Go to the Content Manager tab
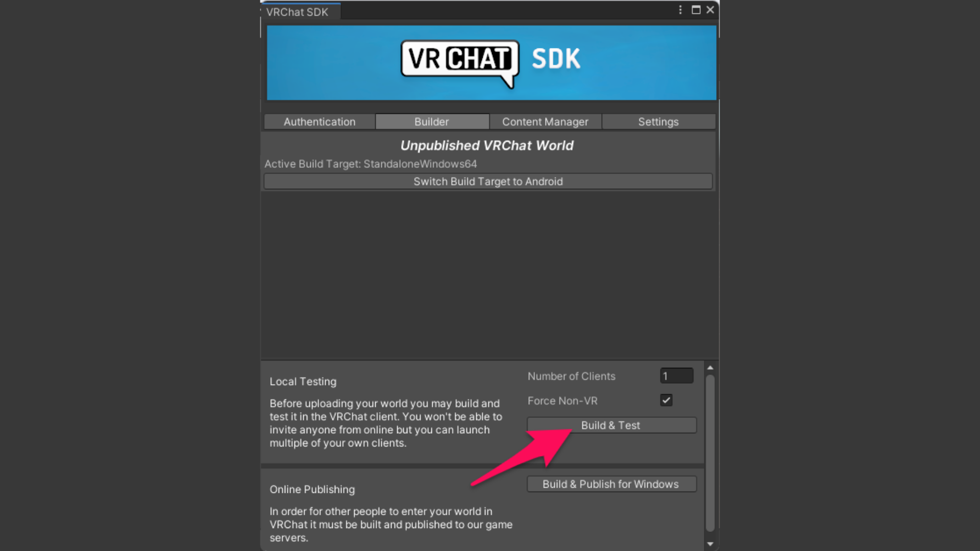 point(545,122)
